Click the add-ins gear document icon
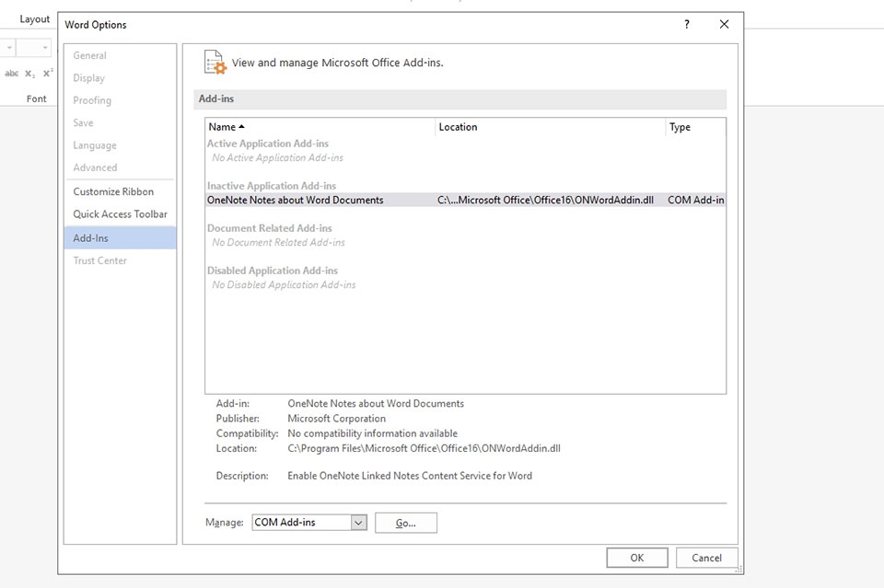Viewport: 884px width, 588px height. 215,63
